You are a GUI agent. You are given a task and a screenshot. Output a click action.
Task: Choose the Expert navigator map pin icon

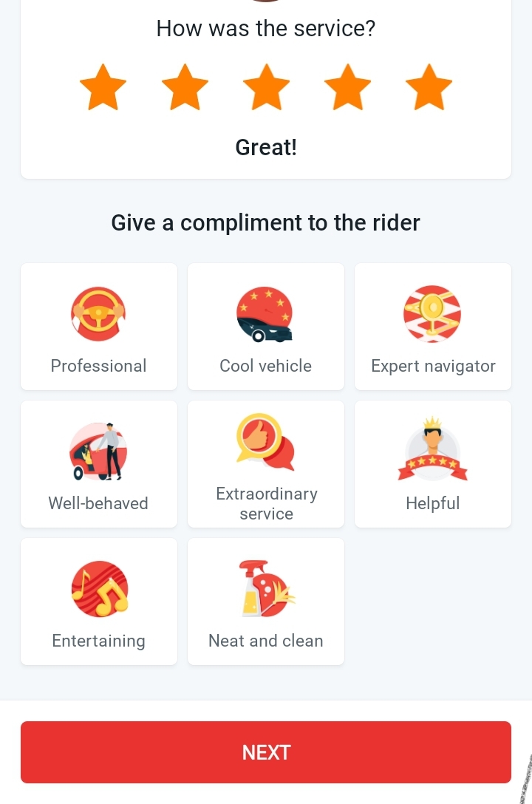432,314
